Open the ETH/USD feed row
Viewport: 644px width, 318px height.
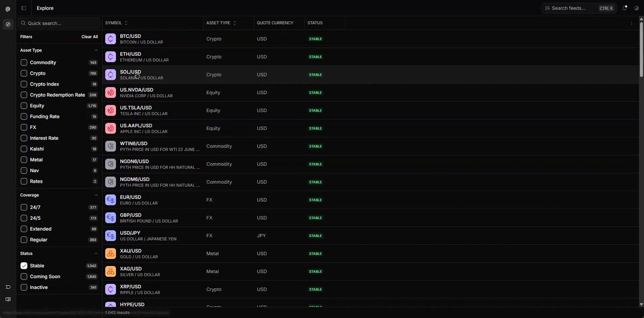(370, 57)
